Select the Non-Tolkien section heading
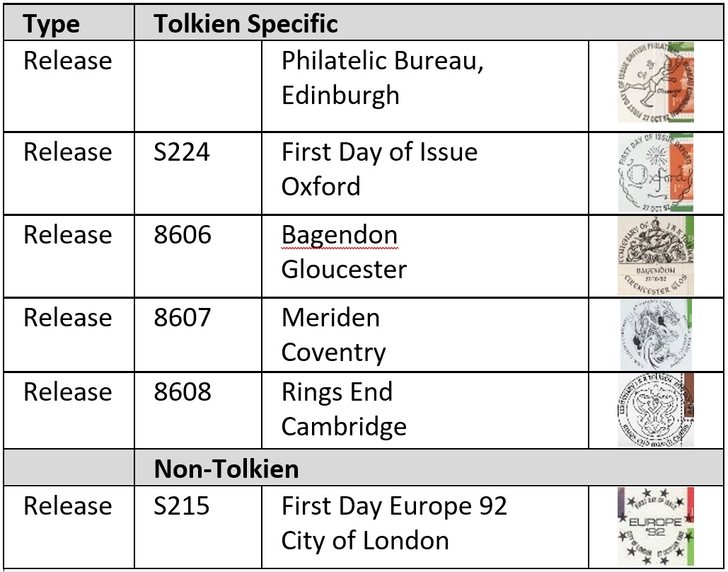This screenshot has width=728, height=572. pos(226,469)
